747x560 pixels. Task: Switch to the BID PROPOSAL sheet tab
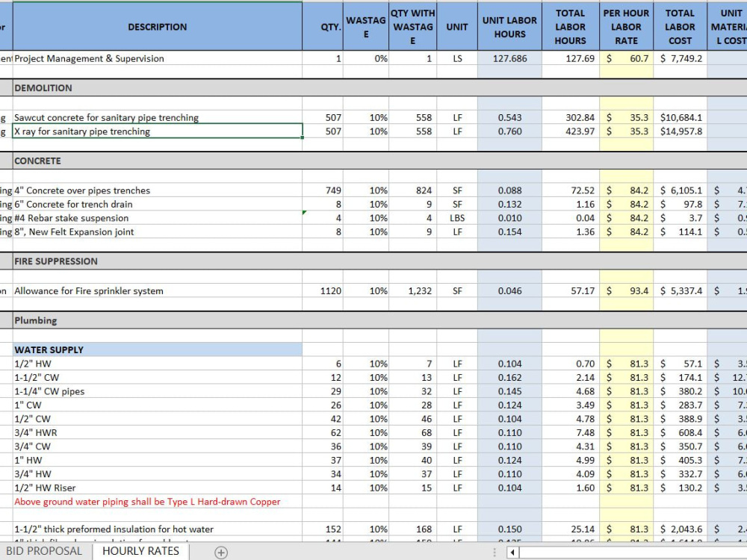pyautogui.click(x=44, y=551)
